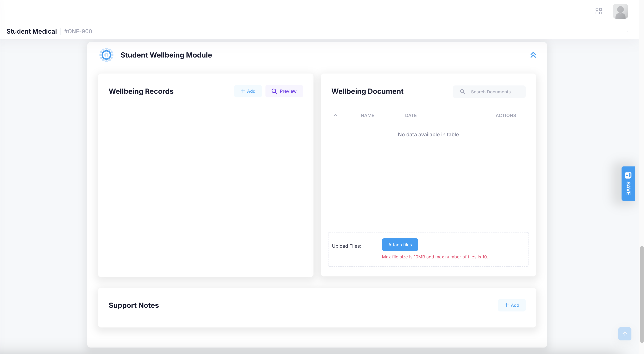Click the plus icon in Support Notes

click(x=506, y=305)
